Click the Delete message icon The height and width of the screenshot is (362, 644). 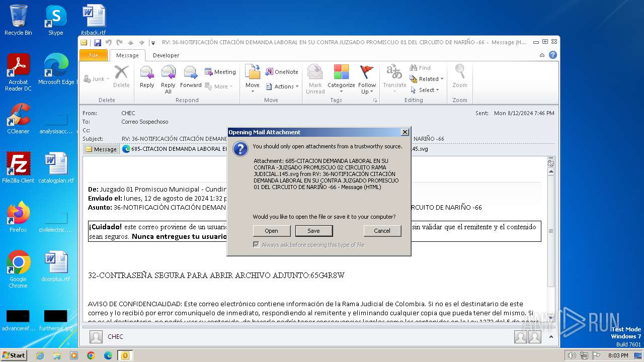click(121, 77)
